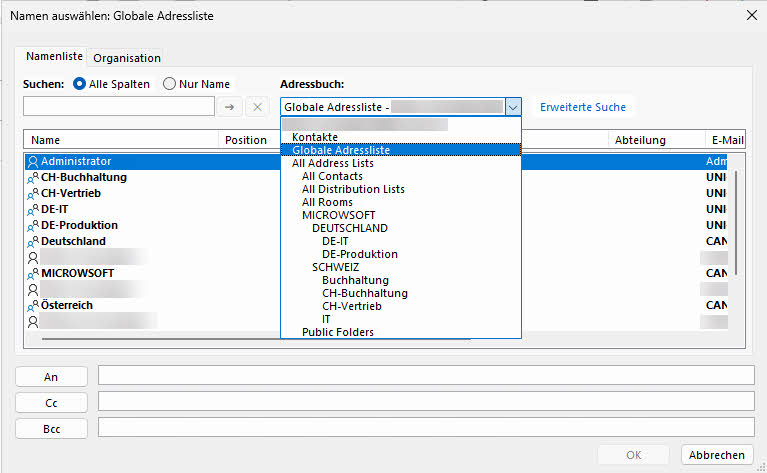Open the Namenliste tab
The width and height of the screenshot is (767, 473).
54,57
